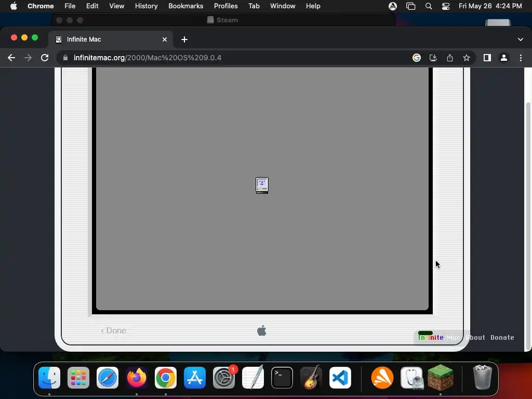532x399 pixels.
Task: Click the Stage Manager windows icon in menu bar
Action: [410, 6]
